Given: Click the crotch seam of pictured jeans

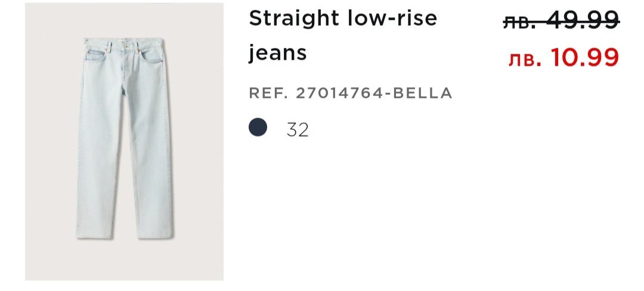Looking at the screenshot, I should 126,89.
